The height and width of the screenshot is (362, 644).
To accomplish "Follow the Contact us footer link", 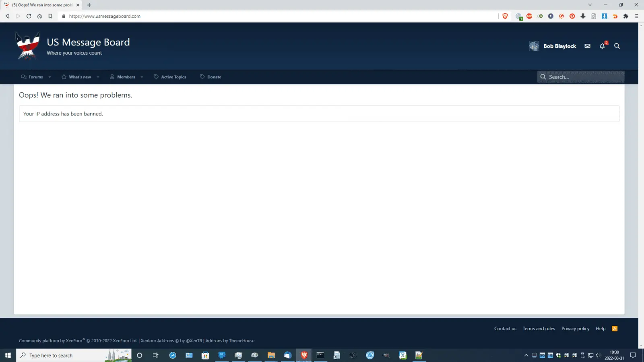I will point(505,329).
